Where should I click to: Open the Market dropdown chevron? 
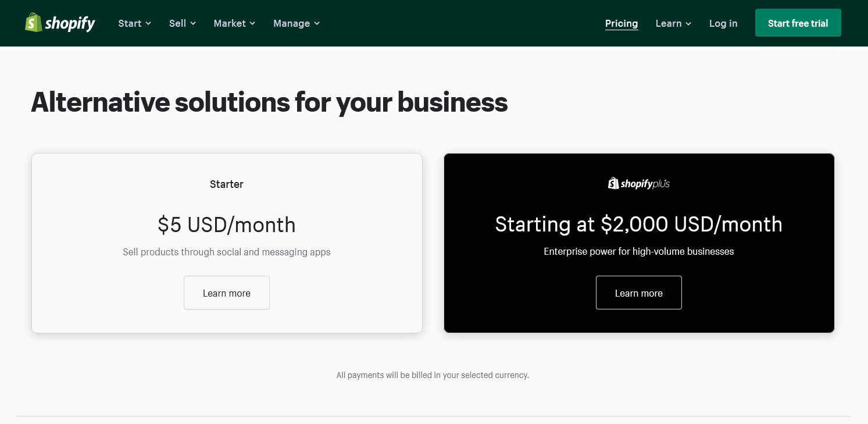tap(252, 23)
